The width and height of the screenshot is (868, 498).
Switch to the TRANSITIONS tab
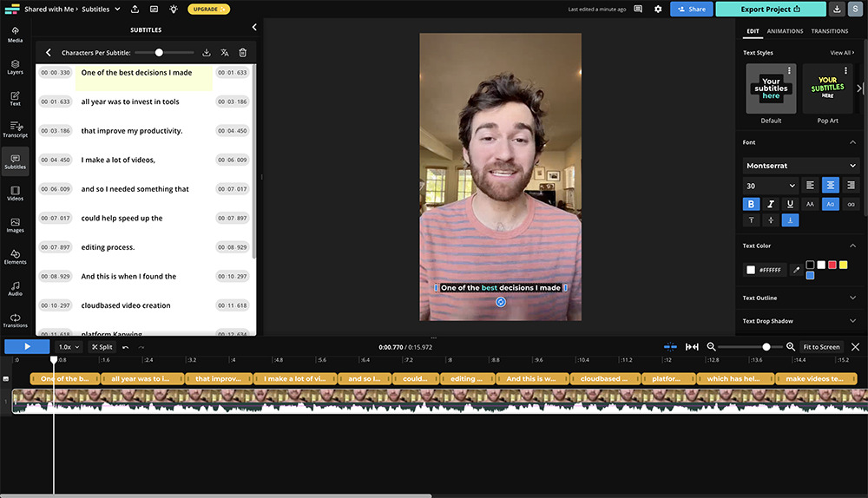(829, 31)
